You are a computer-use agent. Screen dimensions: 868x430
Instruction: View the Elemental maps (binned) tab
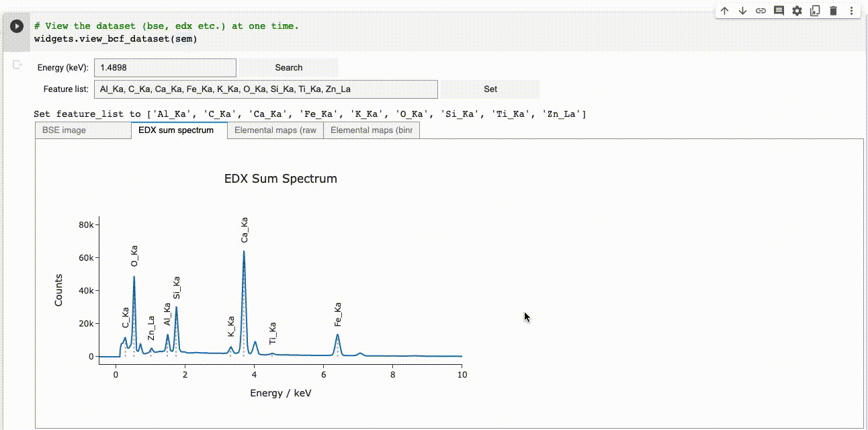coord(371,130)
